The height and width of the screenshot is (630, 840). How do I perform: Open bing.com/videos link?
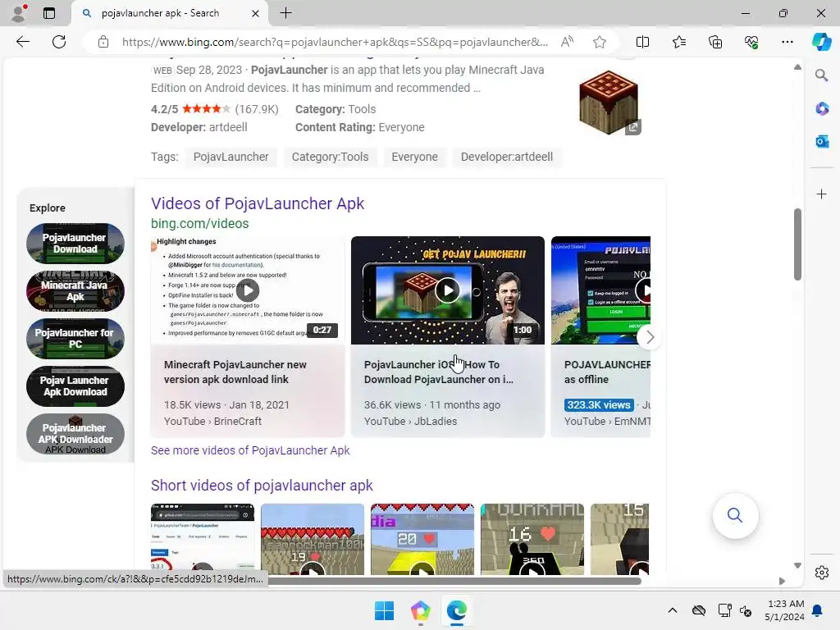[200, 223]
